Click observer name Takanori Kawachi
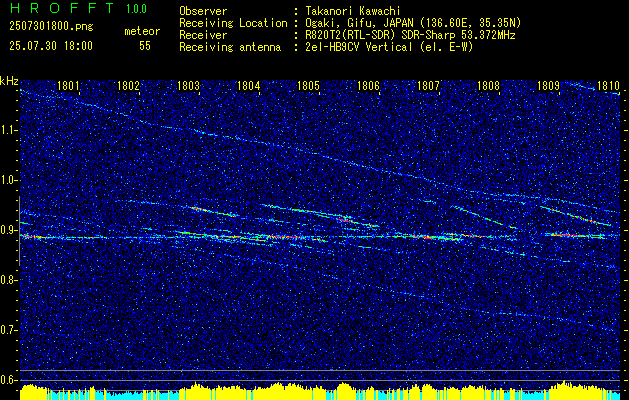Viewport: 629px width, 400px height. [x=353, y=11]
